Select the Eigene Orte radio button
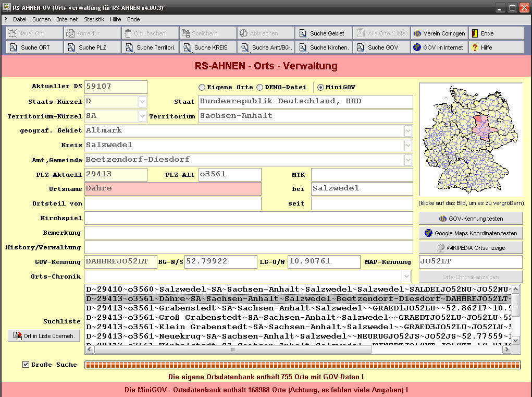 pos(202,87)
